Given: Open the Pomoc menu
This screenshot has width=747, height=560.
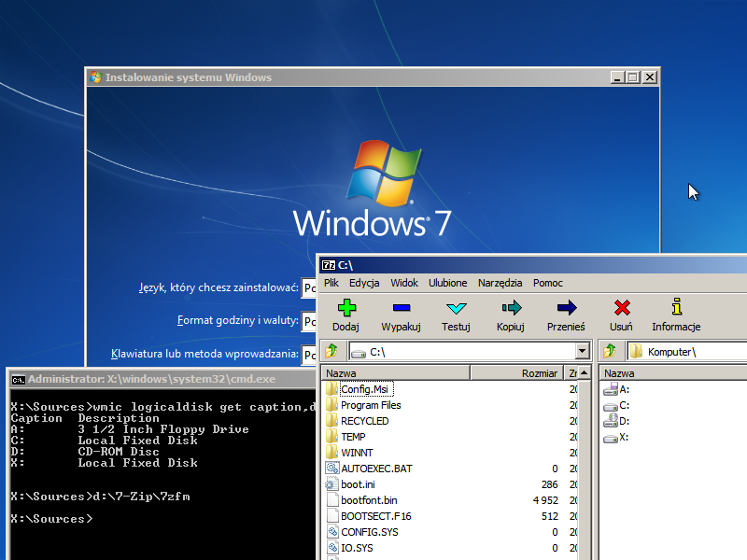Looking at the screenshot, I should pos(548,283).
